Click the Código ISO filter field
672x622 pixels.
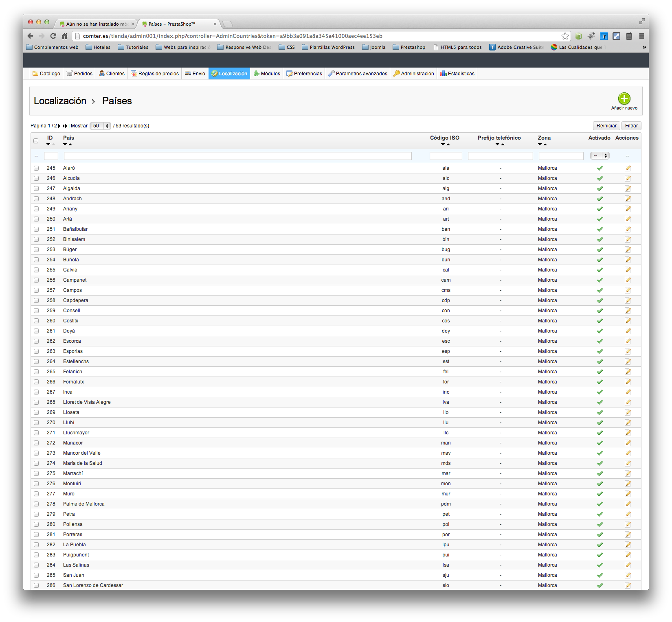[x=446, y=156]
